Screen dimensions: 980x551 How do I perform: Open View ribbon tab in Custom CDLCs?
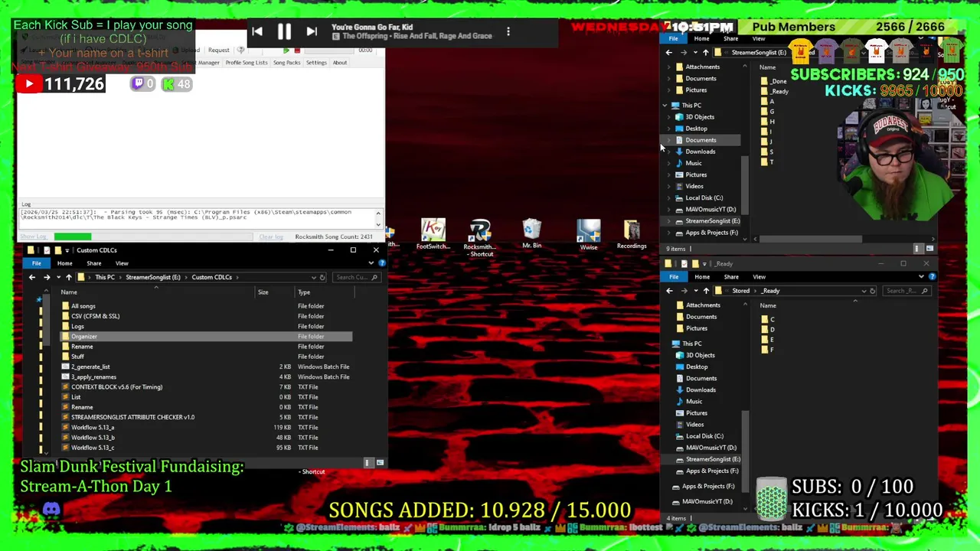coord(122,263)
